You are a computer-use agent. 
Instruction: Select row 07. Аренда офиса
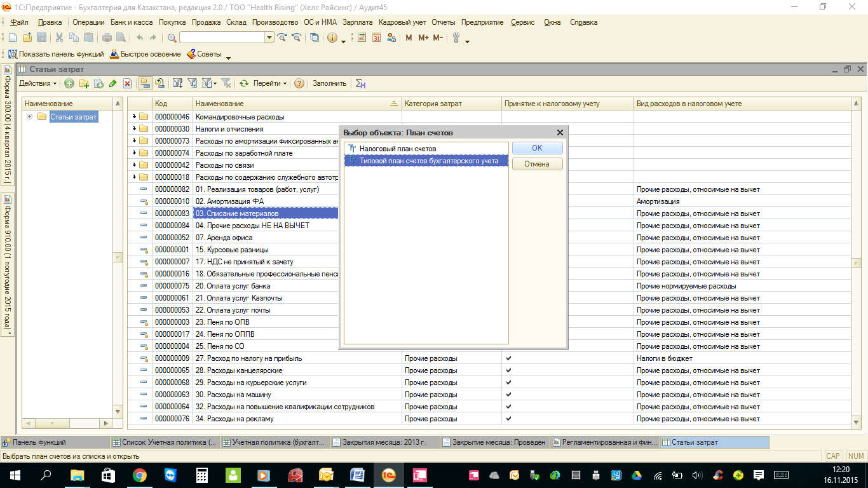coord(489,238)
